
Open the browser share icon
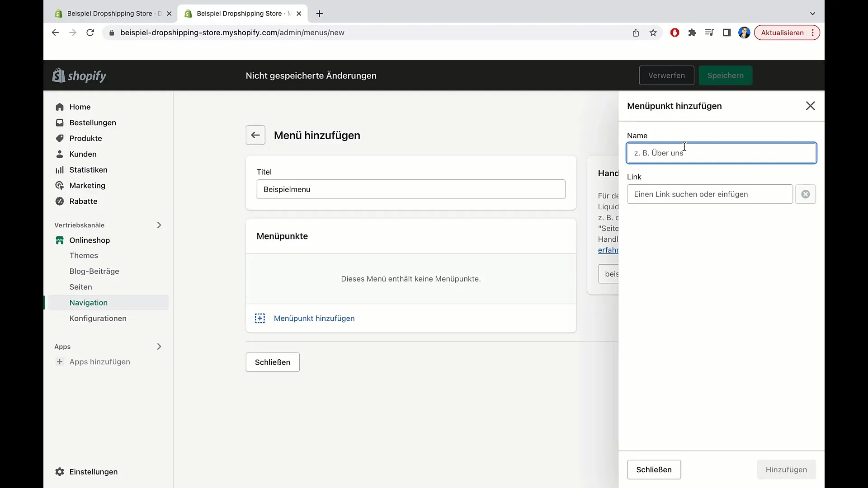coord(636,33)
